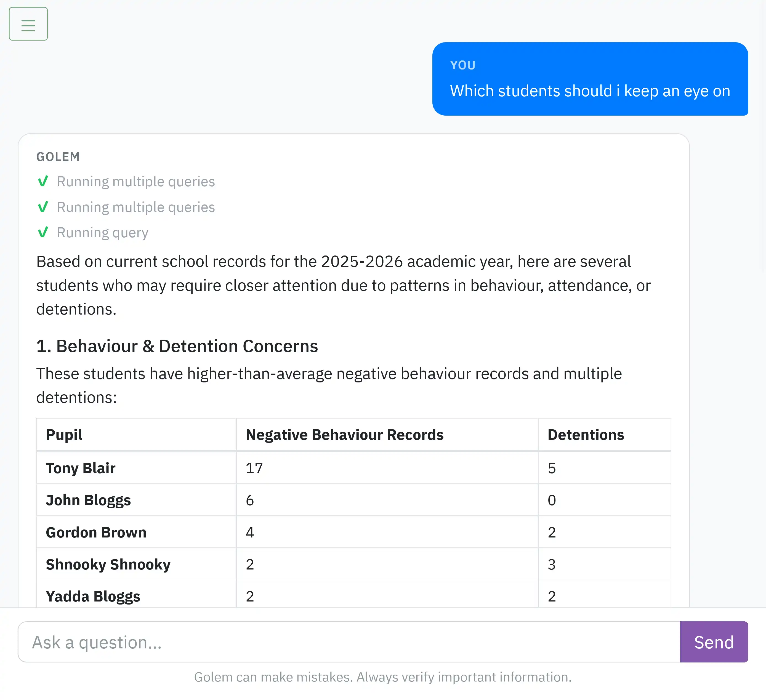
Task: Click Yadda Bloggs pupil name
Action: tap(93, 596)
